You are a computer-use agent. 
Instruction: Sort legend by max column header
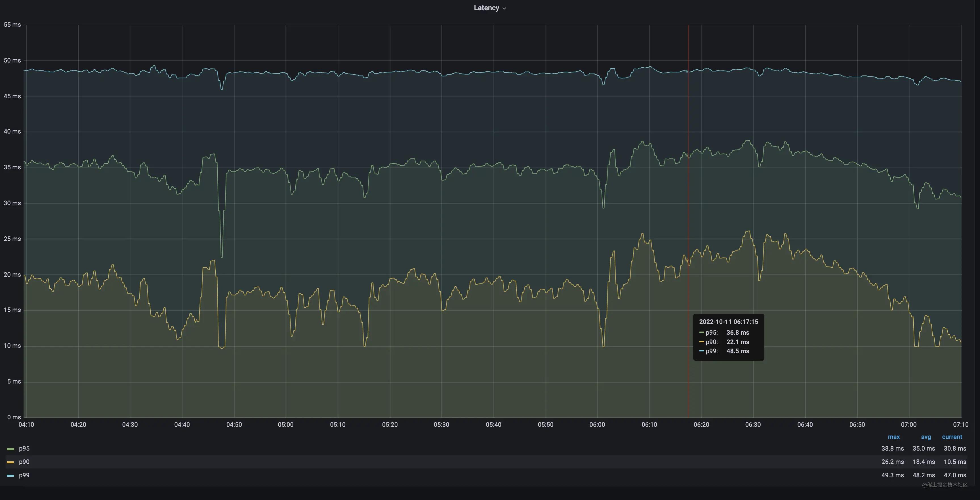pos(894,437)
